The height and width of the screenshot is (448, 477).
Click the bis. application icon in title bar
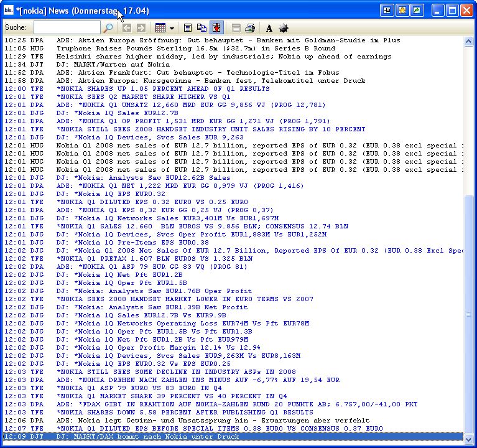click(8, 11)
